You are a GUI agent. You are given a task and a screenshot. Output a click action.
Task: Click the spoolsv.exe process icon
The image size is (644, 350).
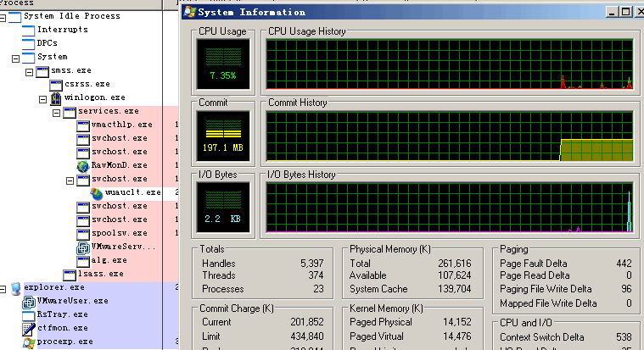click(x=82, y=234)
